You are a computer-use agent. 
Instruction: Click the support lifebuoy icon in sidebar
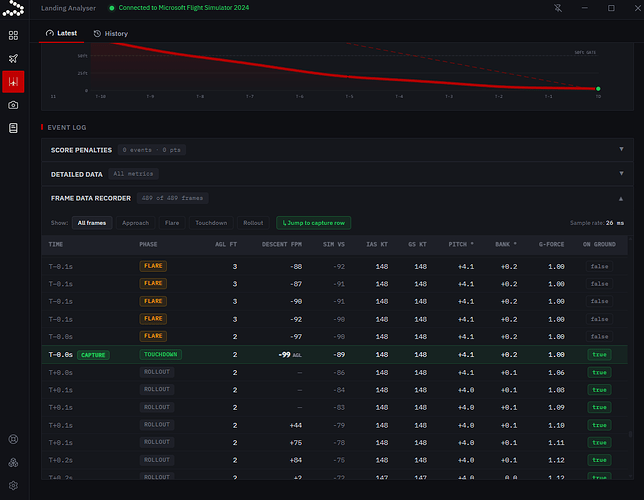coord(13,439)
